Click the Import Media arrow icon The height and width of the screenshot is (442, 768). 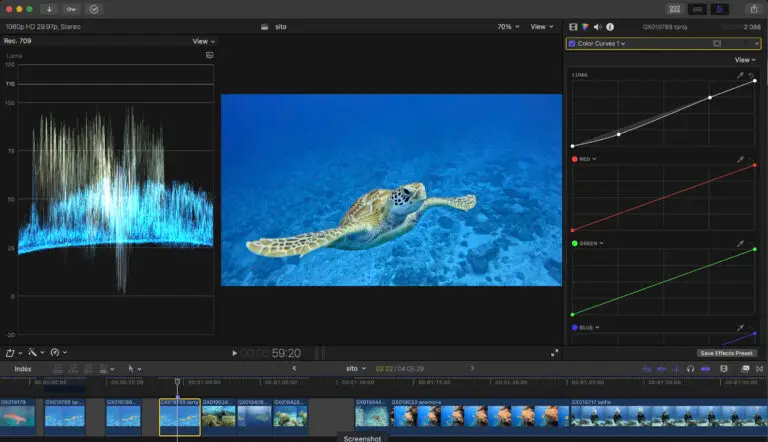point(49,9)
